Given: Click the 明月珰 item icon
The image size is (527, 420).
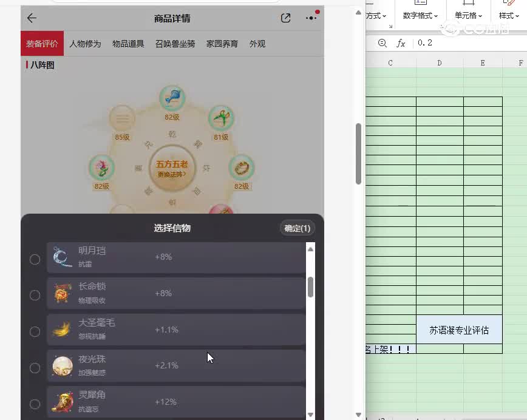Looking at the screenshot, I should click(x=62, y=257).
